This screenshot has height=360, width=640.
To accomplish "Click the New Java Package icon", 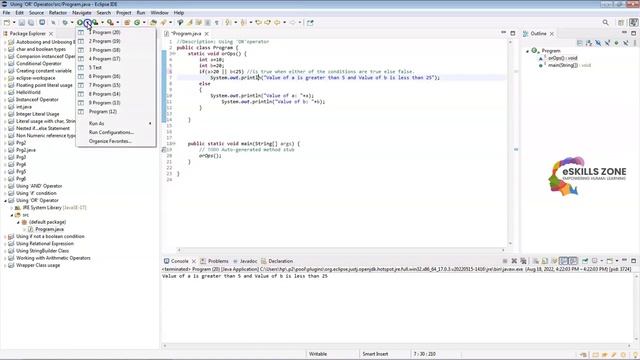I will point(127,23).
